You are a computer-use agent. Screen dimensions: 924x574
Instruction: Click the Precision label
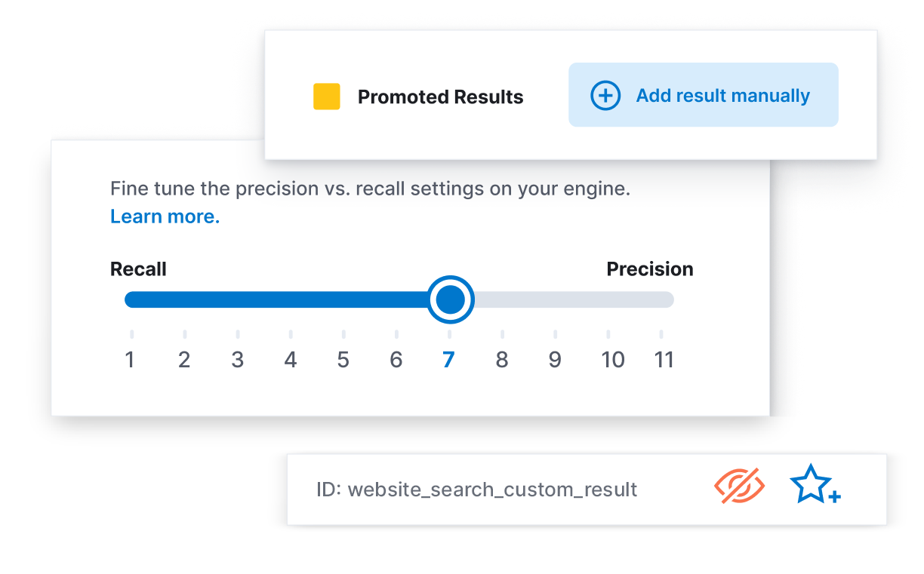click(x=650, y=269)
